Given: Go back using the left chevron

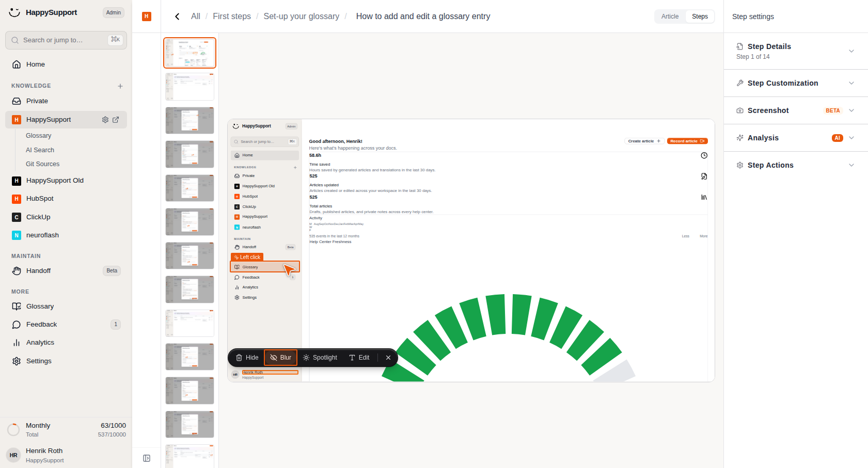Looking at the screenshot, I should pyautogui.click(x=177, y=17).
